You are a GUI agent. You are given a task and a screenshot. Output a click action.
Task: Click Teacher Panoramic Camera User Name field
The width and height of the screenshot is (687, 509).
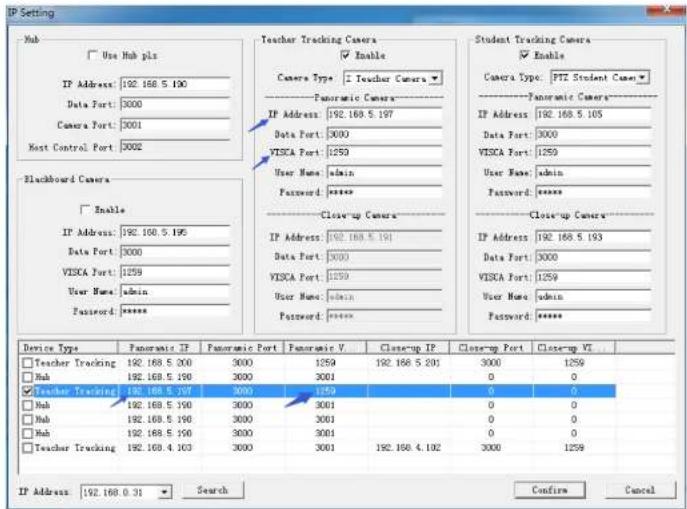click(x=384, y=173)
